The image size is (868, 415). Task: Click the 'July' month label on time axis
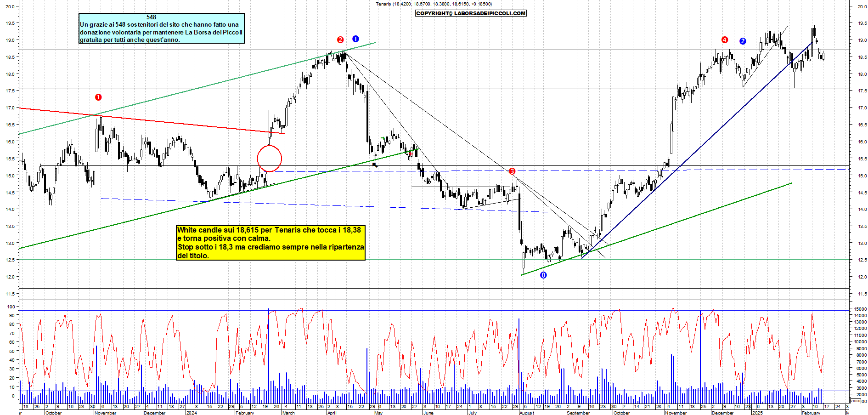tap(473, 413)
